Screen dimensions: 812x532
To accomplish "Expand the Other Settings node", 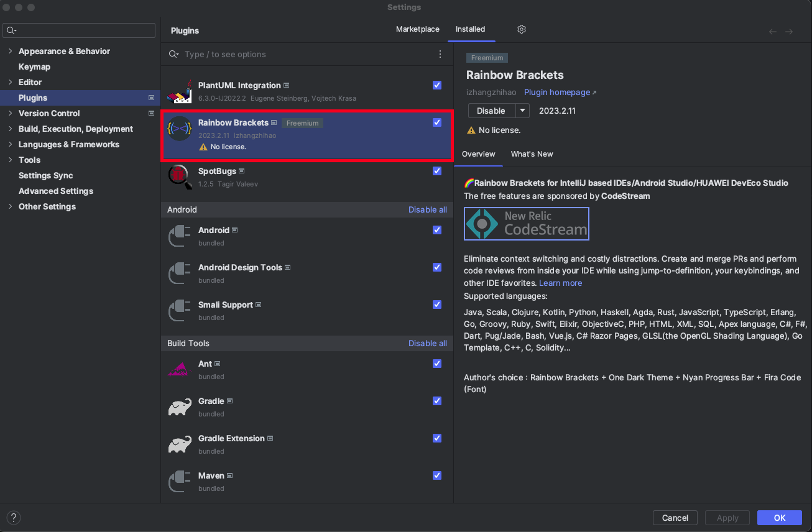I will pos(10,206).
